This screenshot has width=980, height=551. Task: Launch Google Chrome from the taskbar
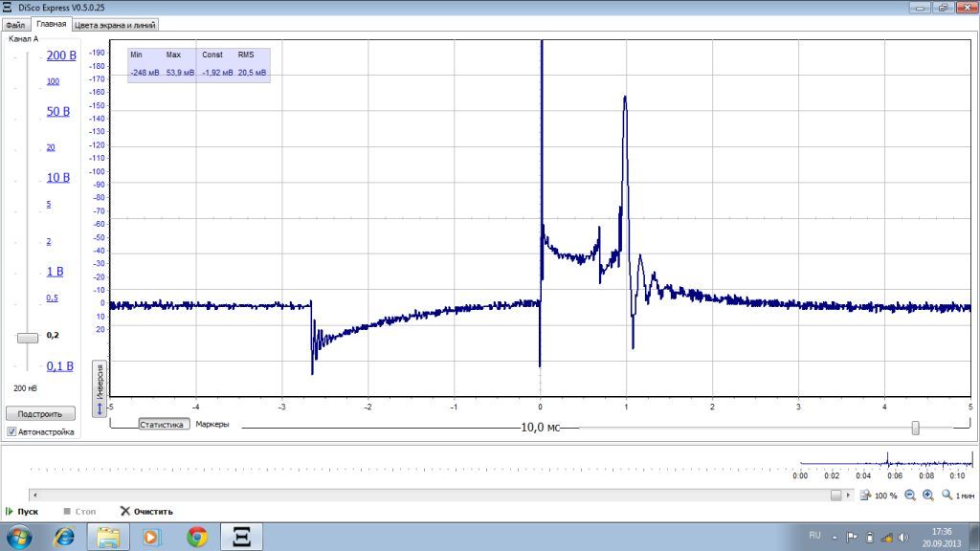pyautogui.click(x=197, y=538)
